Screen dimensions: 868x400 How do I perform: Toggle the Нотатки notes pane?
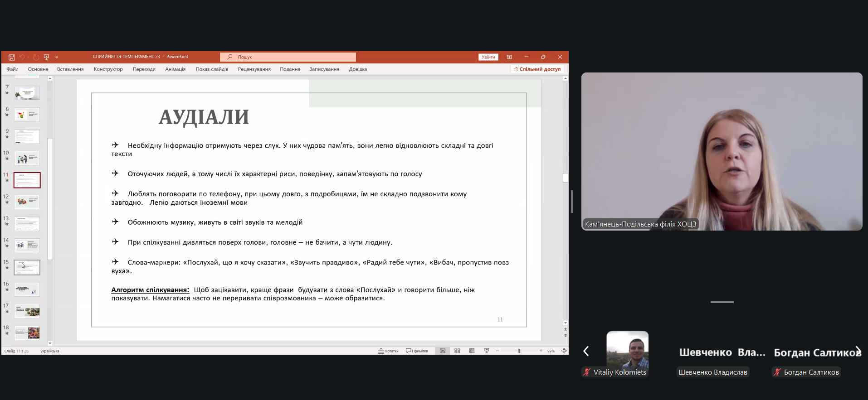(x=388, y=351)
